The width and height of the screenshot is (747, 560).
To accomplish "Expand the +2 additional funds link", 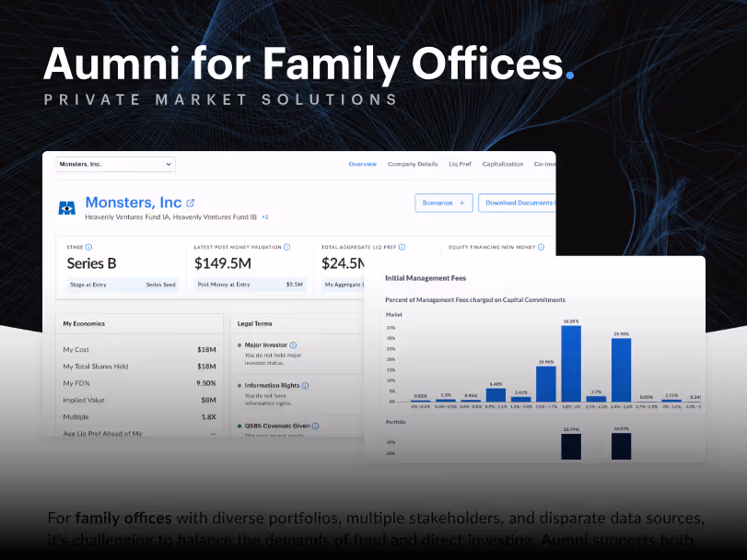I will point(265,217).
